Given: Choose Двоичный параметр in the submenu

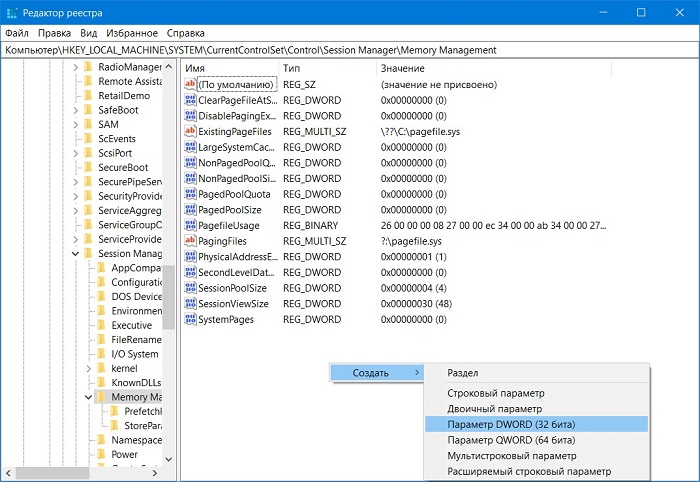Looking at the screenshot, I should (x=537, y=408).
